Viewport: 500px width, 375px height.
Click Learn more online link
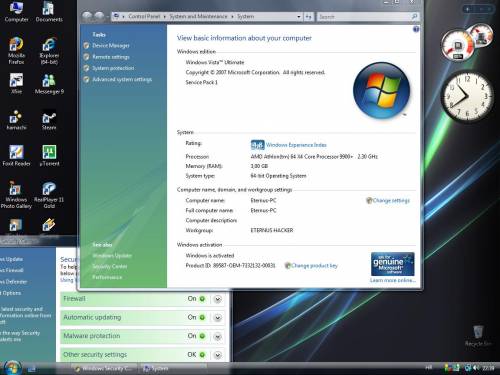click(393, 280)
